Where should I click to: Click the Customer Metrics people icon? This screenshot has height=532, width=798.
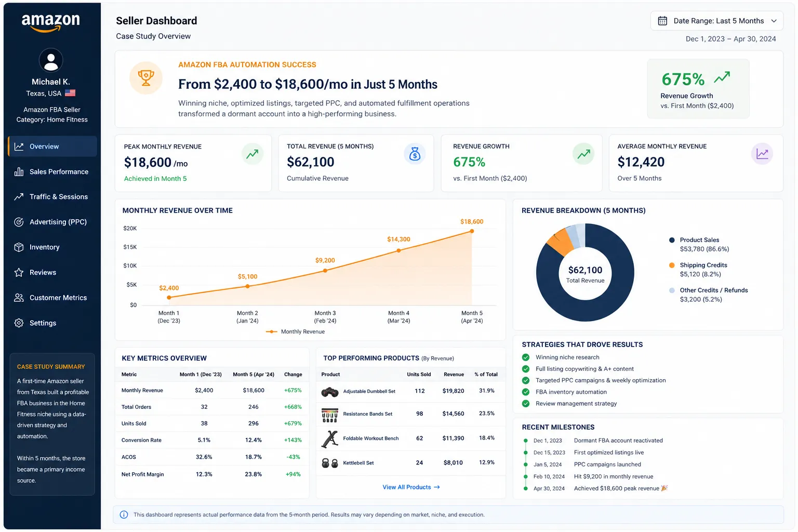(x=19, y=298)
